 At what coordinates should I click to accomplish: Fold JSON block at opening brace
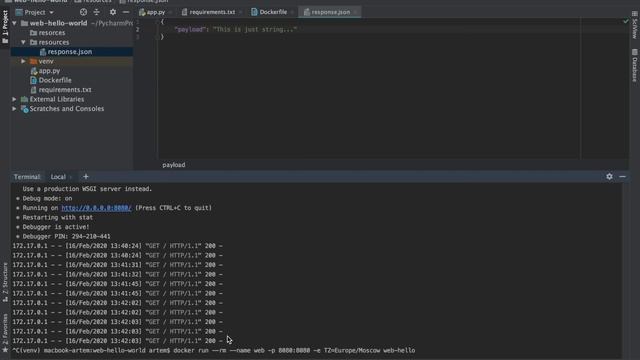pyautogui.click(x=157, y=22)
